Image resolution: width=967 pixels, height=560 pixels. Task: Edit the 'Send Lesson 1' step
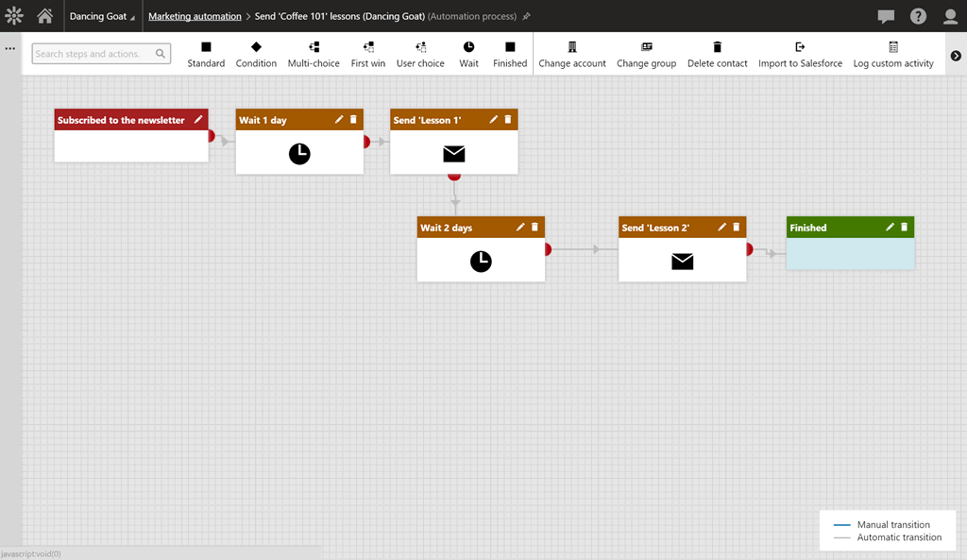click(x=493, y=120)
